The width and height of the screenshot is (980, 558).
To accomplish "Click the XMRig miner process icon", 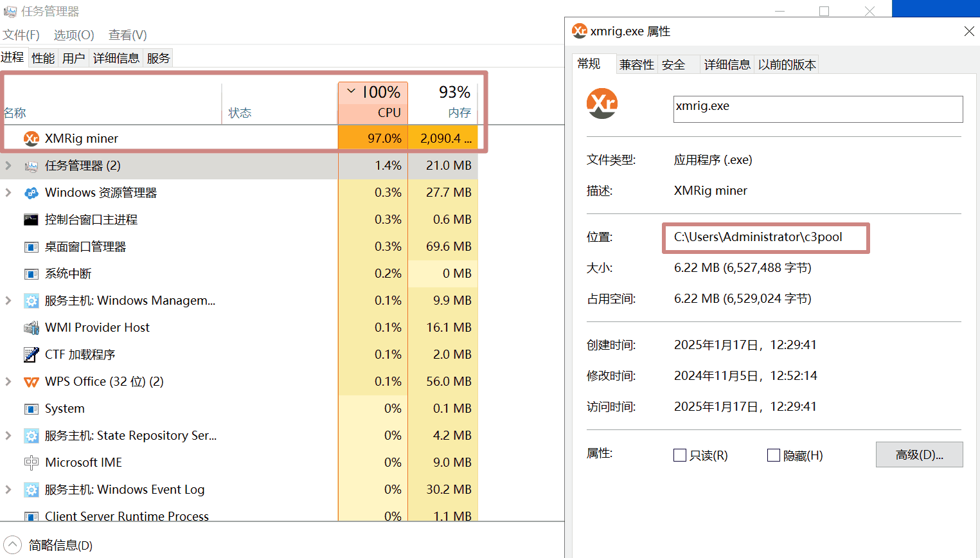I will click(31, 139).
